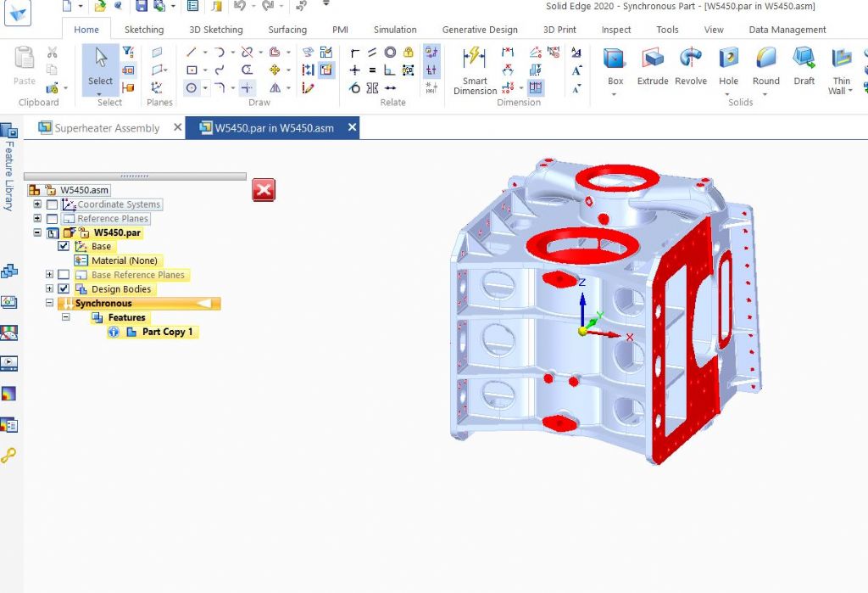Launch the Revolve command
This screenshot has height=593, width=868.
(690, 66)
